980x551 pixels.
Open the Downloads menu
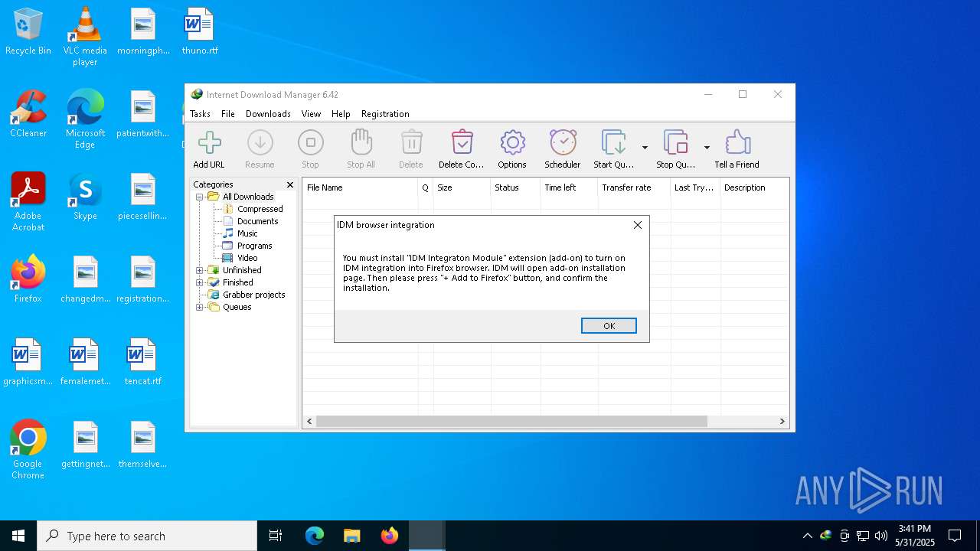[x=268, y=114]
